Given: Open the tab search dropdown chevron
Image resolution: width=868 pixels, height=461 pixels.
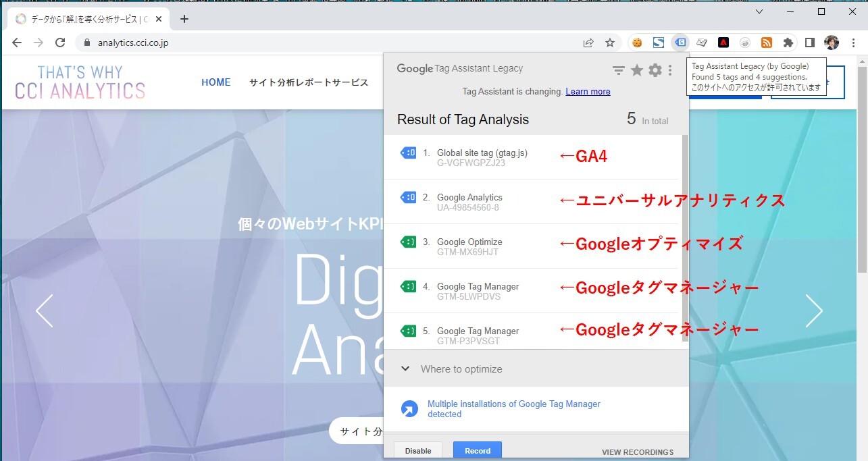Looking at the screenshot, I should point(759,11).
